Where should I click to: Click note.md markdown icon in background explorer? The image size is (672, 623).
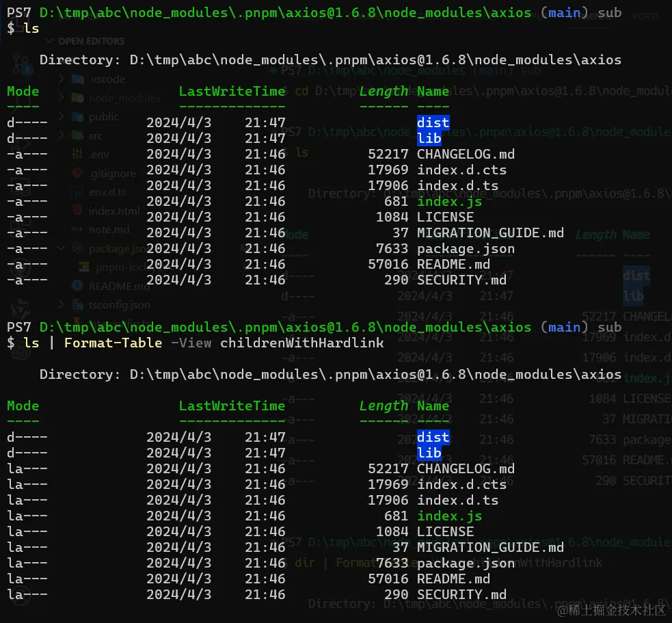coord(77,229)
